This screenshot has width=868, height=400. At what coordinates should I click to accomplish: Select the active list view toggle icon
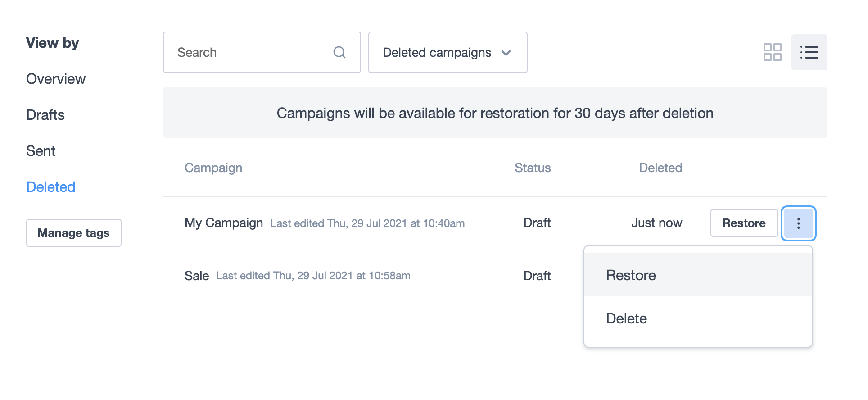coord(809,52)
